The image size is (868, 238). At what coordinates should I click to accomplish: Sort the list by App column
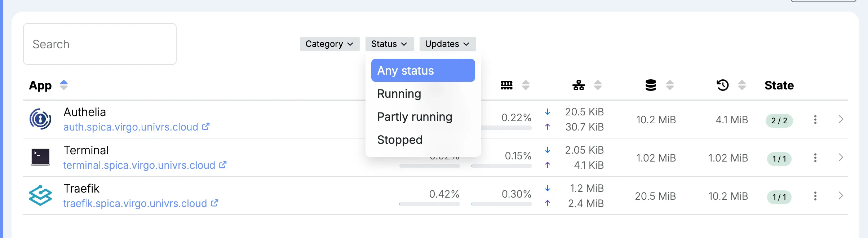pyautogui.click(x=64, y=85)
